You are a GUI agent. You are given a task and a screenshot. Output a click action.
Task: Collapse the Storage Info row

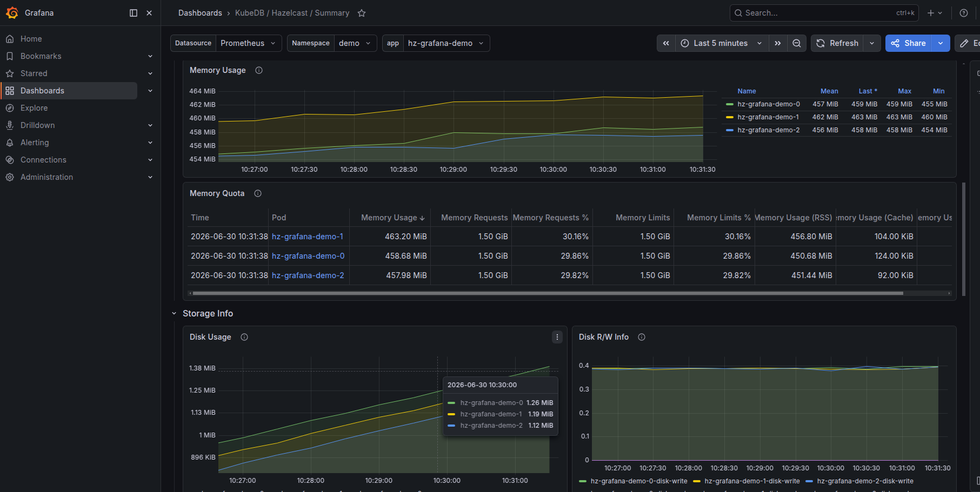click(174, 313)
